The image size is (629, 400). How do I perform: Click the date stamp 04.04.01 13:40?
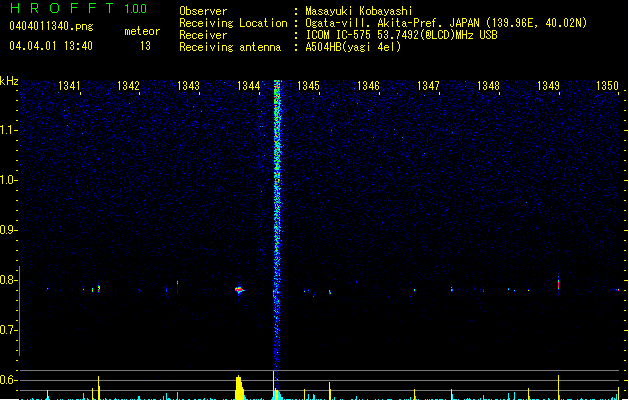click(51, 46)
